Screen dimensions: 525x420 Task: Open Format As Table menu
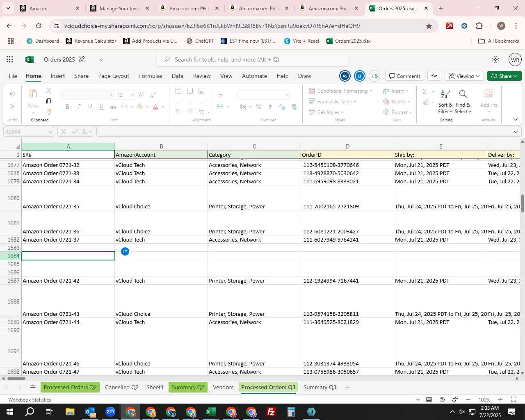(333, 102)
